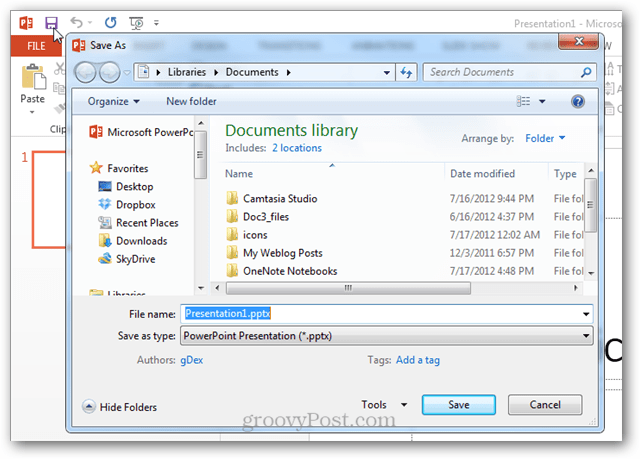Open Downloads in Favorites

click(x=133, y=241)
